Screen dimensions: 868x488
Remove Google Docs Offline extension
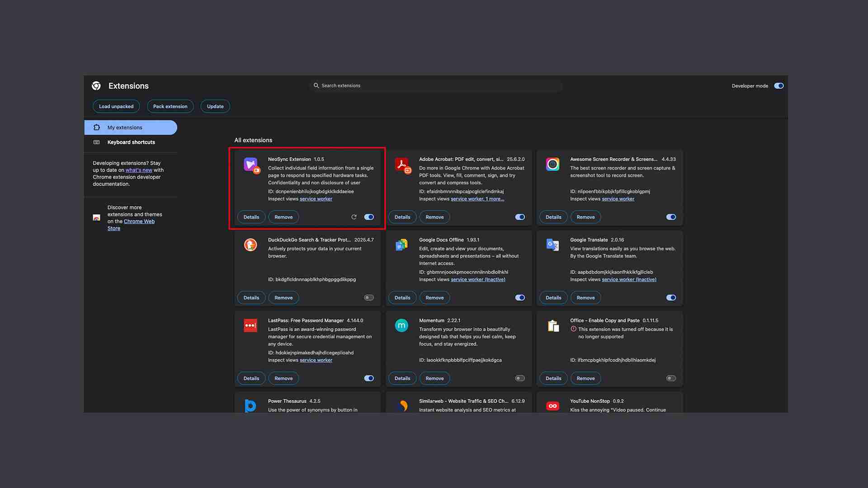(x=434, y=298)
